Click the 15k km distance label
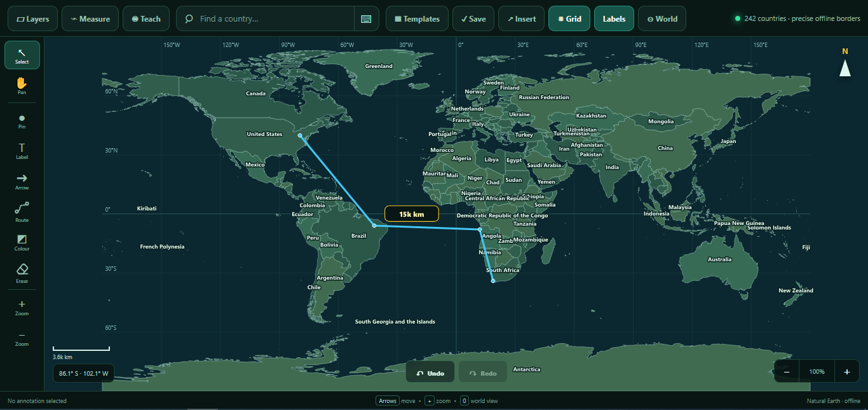This screenshot has width=868, height=410. (x=412, y=214)
